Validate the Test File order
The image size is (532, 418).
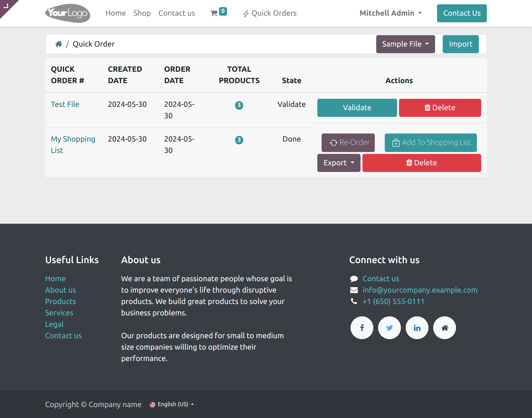tap(357, 108)
